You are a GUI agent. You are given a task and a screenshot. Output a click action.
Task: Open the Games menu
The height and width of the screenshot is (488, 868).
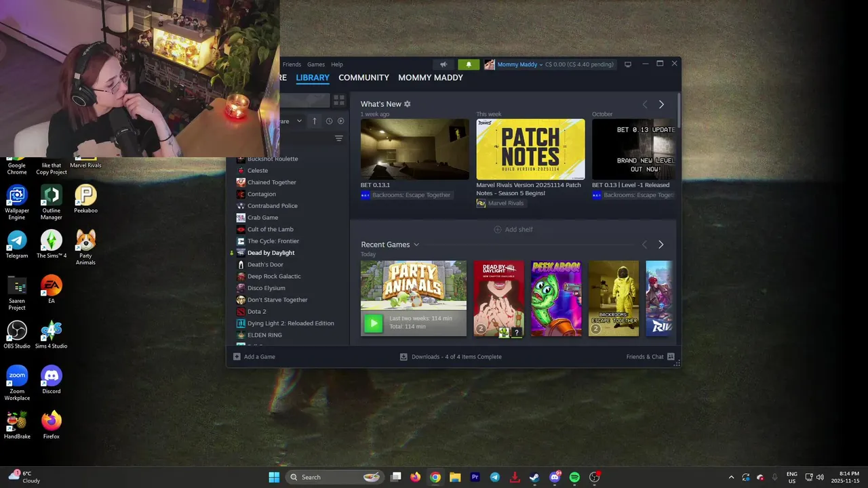(316, 64)
